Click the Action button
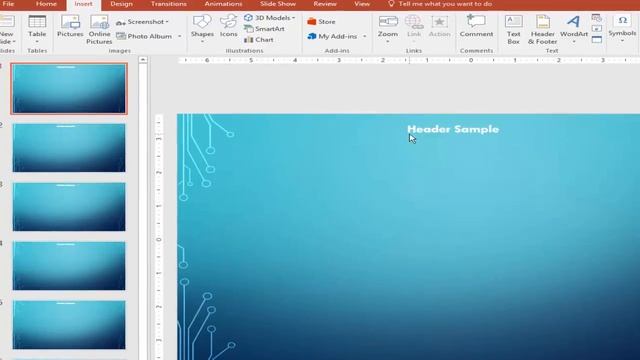This screenshot has height=360, width=640. pos(440,26)
